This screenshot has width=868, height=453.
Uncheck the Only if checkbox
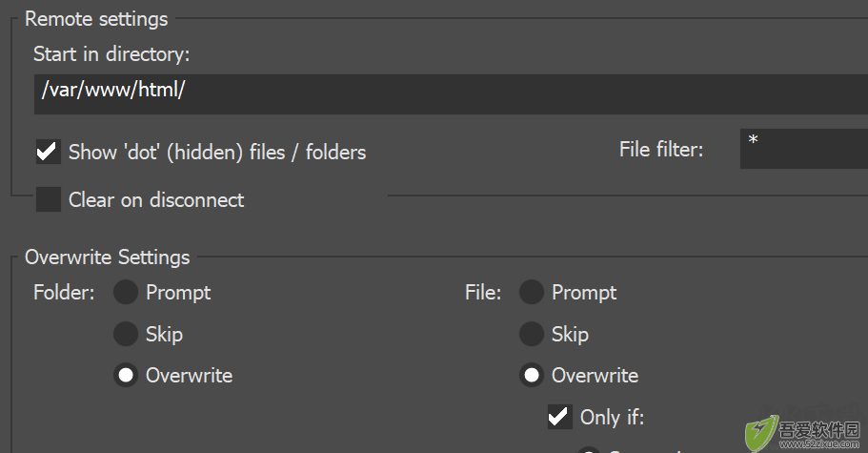(x=559, y=417)
